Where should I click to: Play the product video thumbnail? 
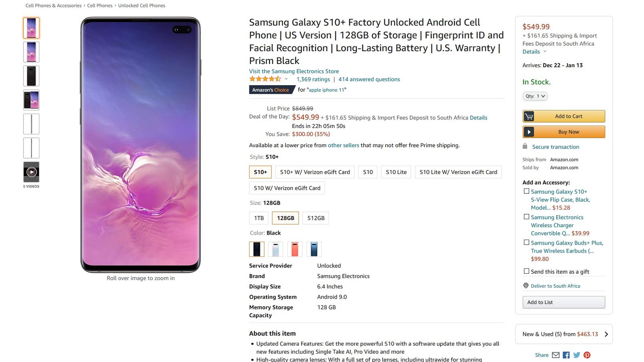pyautogui.click(x=31, y=172)
